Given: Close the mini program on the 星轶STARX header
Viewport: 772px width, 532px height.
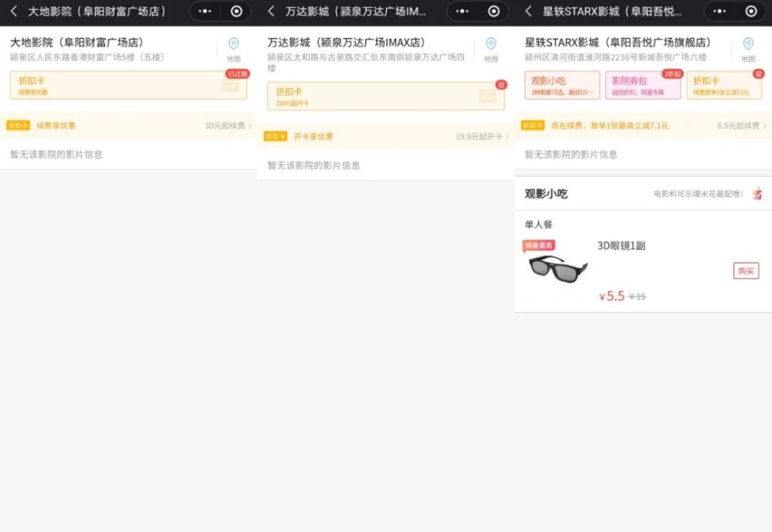Looking at the screenshot, I should (751, 12).
